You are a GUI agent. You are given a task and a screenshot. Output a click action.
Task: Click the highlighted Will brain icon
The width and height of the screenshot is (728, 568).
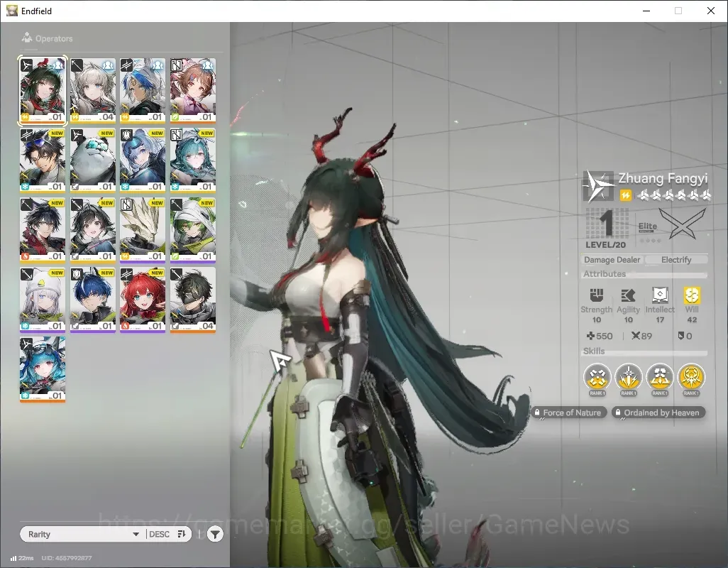coord(692,295)
